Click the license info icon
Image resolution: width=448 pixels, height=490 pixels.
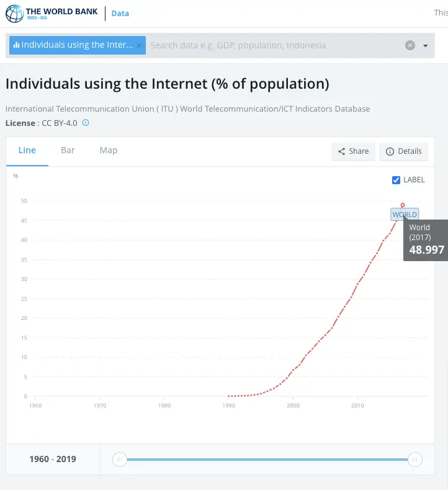[86, 123]
